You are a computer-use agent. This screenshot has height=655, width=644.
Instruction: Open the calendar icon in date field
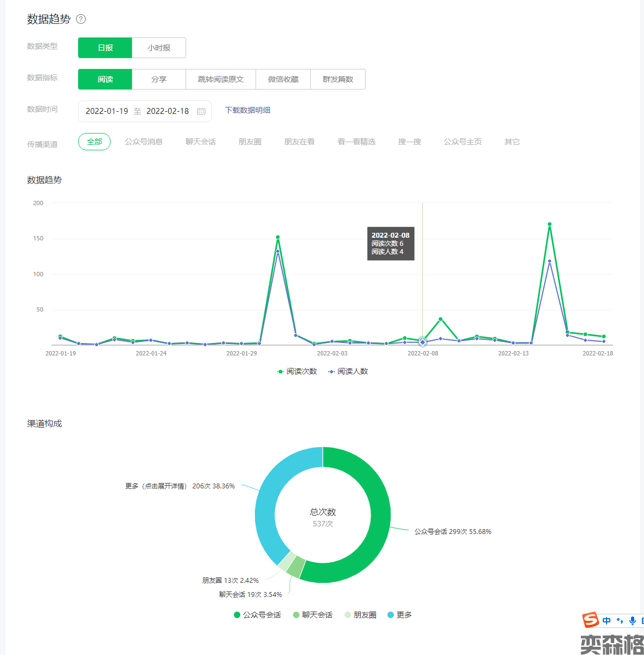coord(201,111)
